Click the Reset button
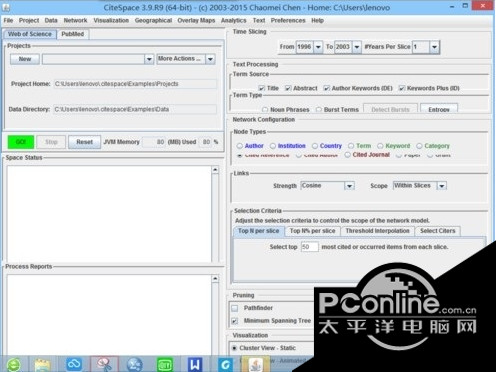This screenshot has height=372, width=496. 84,142
